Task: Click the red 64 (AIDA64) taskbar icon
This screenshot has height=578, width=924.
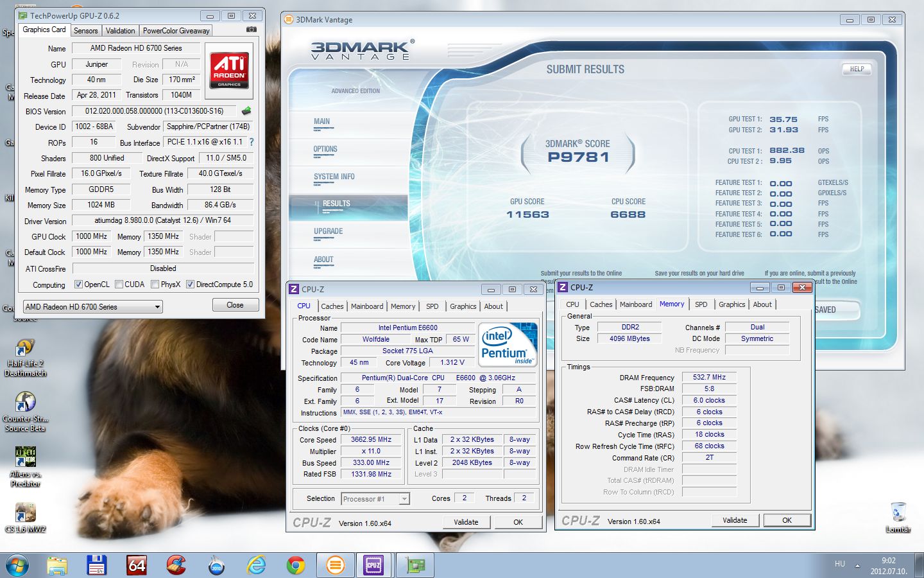Action: (137, 565)
